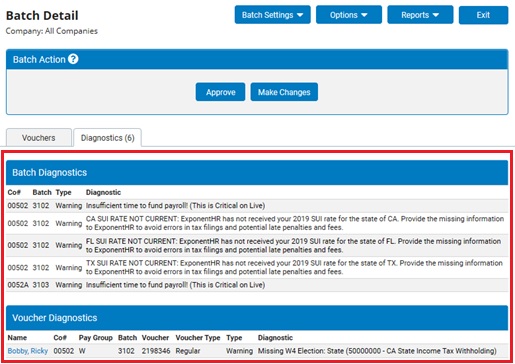Open the Reports dropdown
Image resolution: width=515 pixels, height=364 pixels.
420,15
